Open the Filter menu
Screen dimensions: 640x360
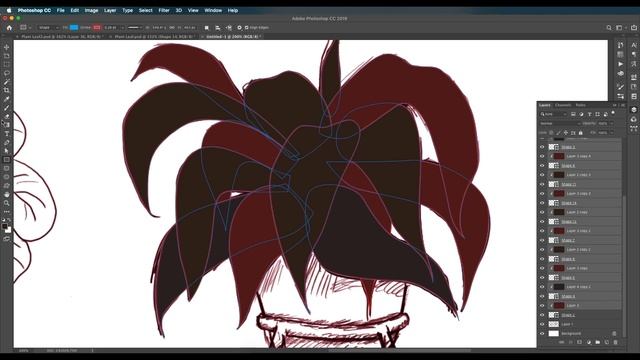pos(164,10)
